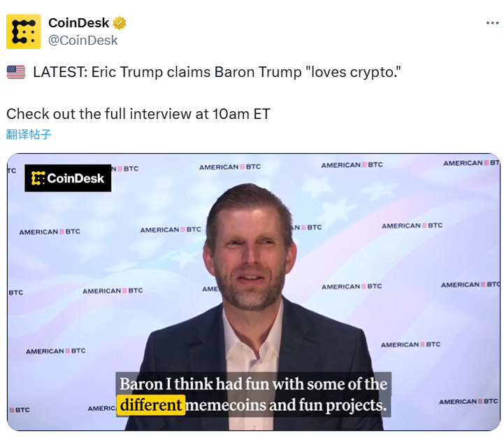Screen dimensions: 504x438
Task: Click the @CoinDesk handle
Action: pos(82,40)
